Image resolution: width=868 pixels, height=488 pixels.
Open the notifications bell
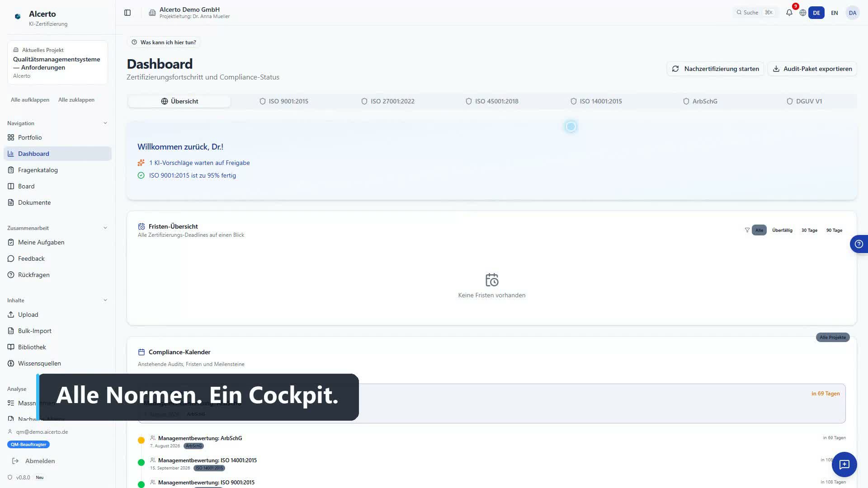[x=789, y=13]
